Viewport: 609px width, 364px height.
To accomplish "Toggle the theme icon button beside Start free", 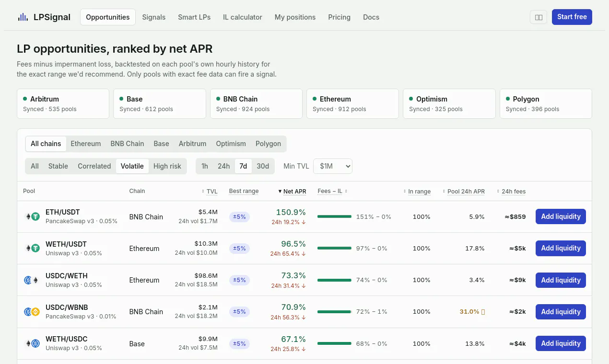I will tap(539, 17).
